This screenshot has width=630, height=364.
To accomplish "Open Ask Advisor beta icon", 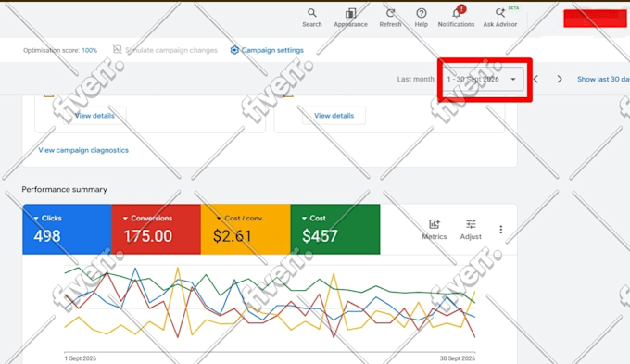I will click(x=500, y=13).
